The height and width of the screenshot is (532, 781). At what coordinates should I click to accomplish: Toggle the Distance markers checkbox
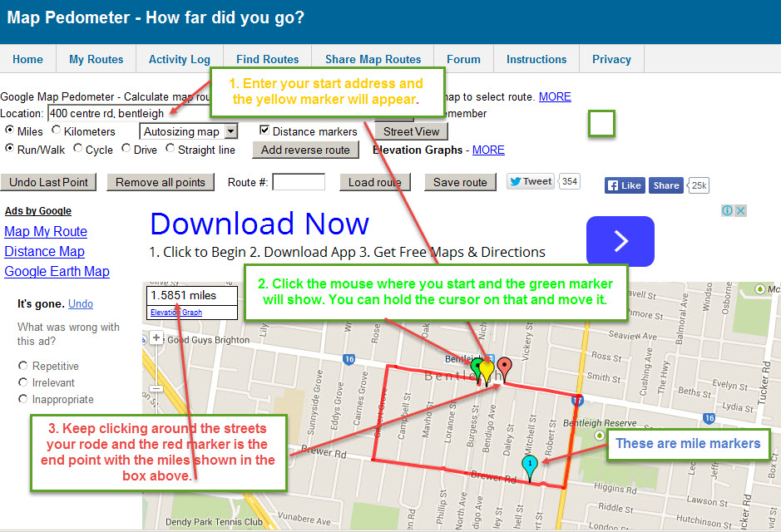click(x=264, y=131)
